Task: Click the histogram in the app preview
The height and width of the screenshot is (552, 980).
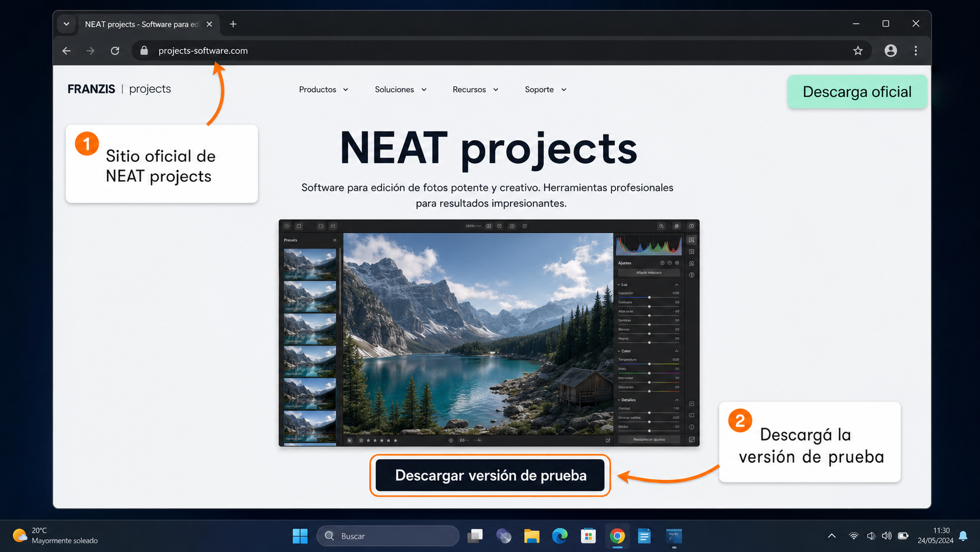Action: 649,245
